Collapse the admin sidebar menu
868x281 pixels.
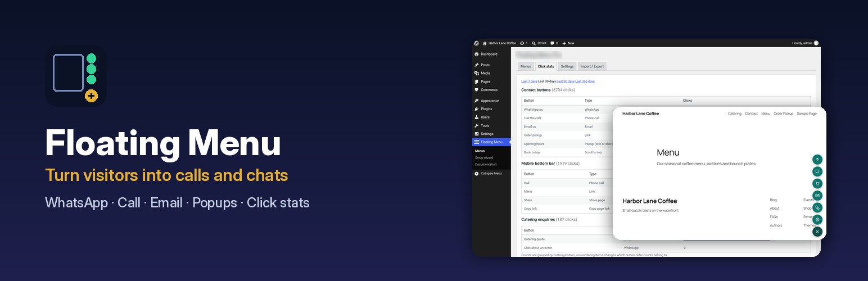click(491, 173)
